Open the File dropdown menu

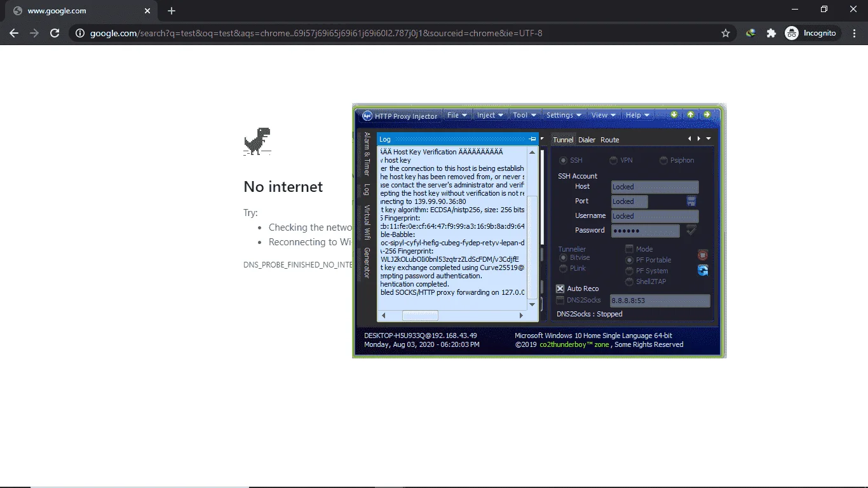pos(457,115)
